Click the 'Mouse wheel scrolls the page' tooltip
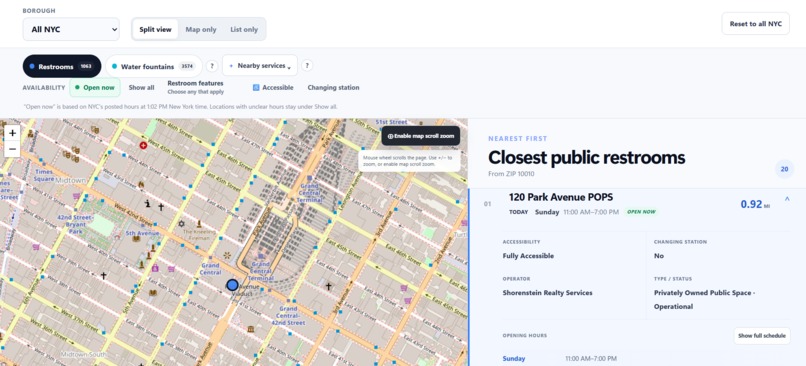The width and height of the screenshot is (806, 366). coord(409,161)
